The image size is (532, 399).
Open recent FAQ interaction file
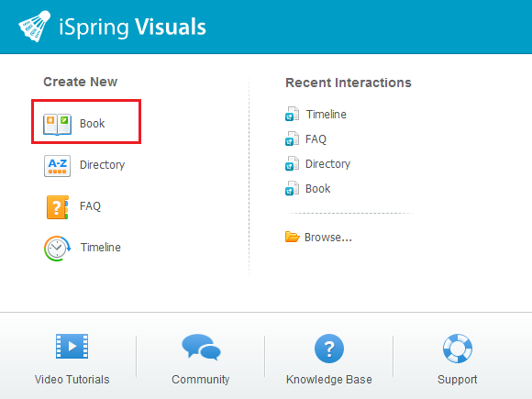305,139
